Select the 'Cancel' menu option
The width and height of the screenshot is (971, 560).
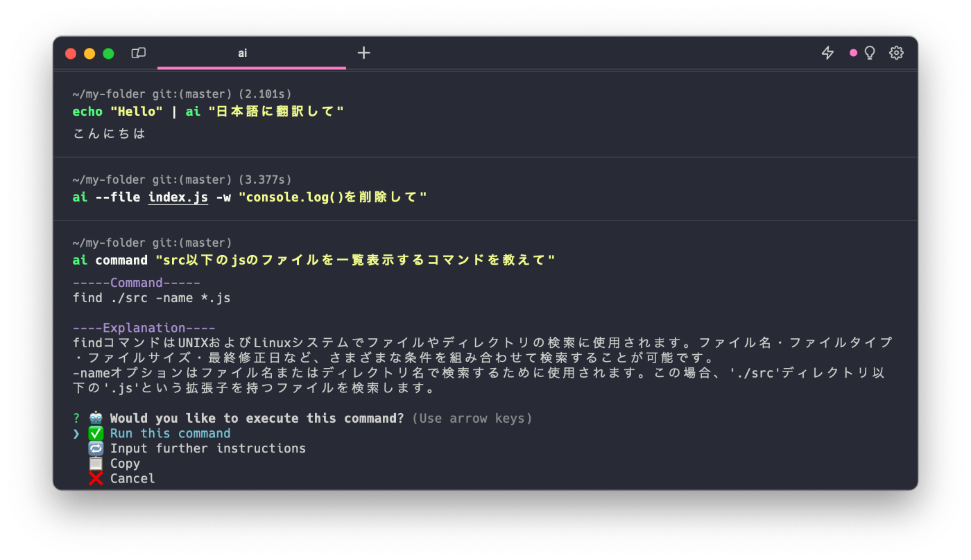pos(132,479)
